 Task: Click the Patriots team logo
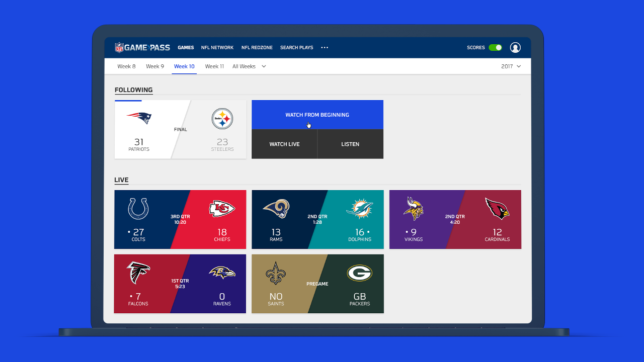tap(139, 119)
